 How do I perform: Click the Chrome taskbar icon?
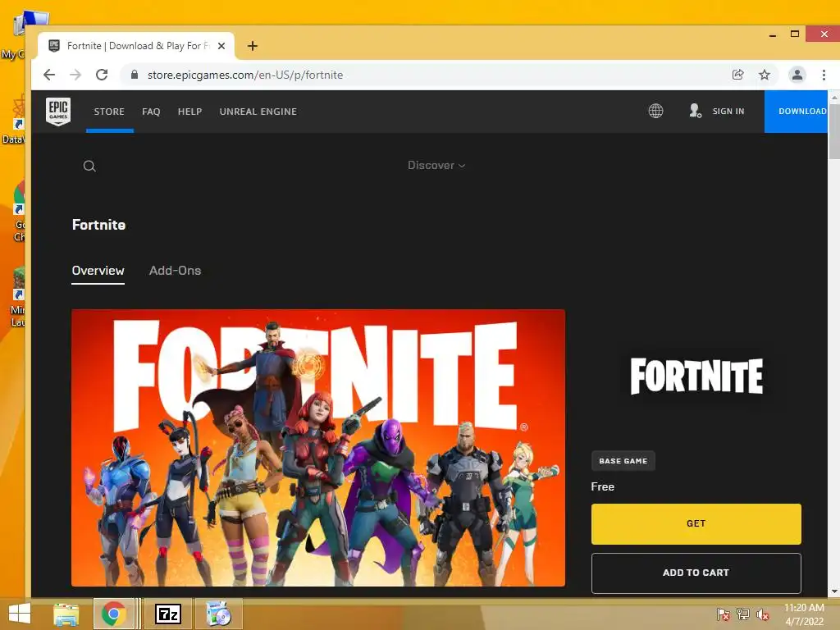pos(113,614)
